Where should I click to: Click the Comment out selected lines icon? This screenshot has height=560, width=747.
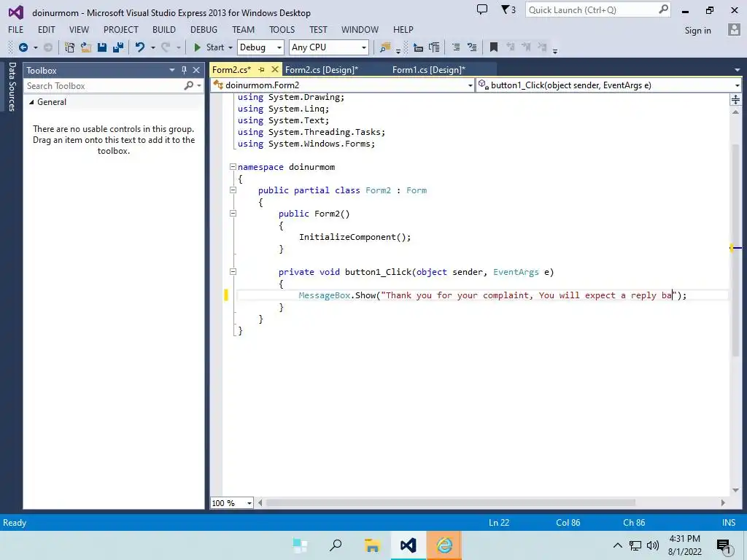pyautogui.click(x=456, y=47)
